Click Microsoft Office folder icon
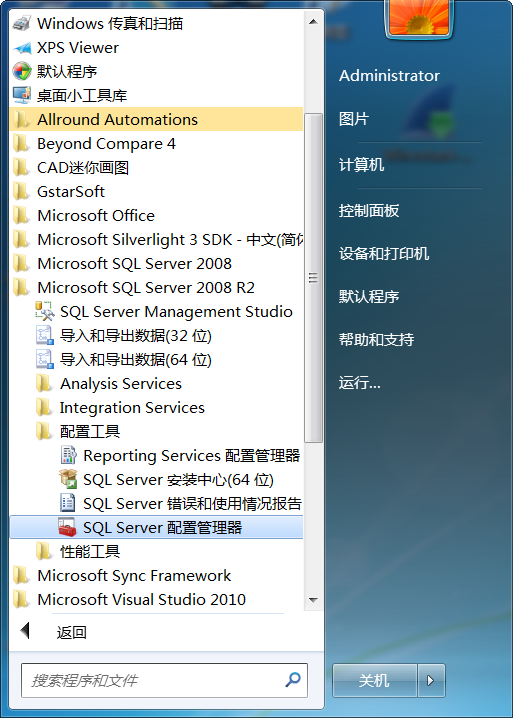Screen dimensions: 513x718 click(x=21, y=215)
